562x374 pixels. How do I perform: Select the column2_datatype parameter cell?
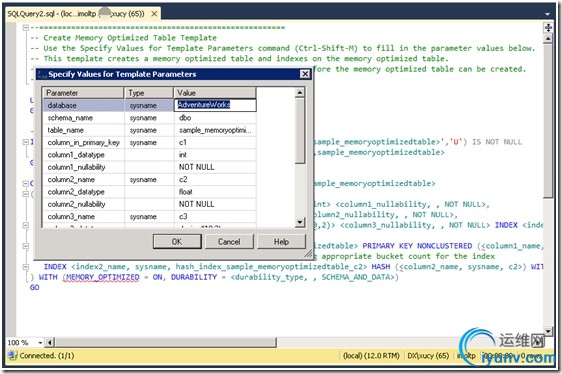(84, 192)
